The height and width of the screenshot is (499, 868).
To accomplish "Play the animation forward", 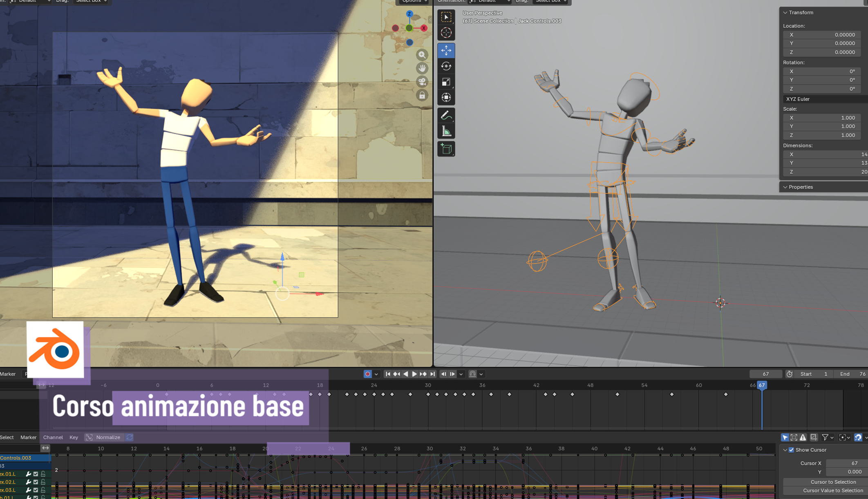I will [414, 374].
